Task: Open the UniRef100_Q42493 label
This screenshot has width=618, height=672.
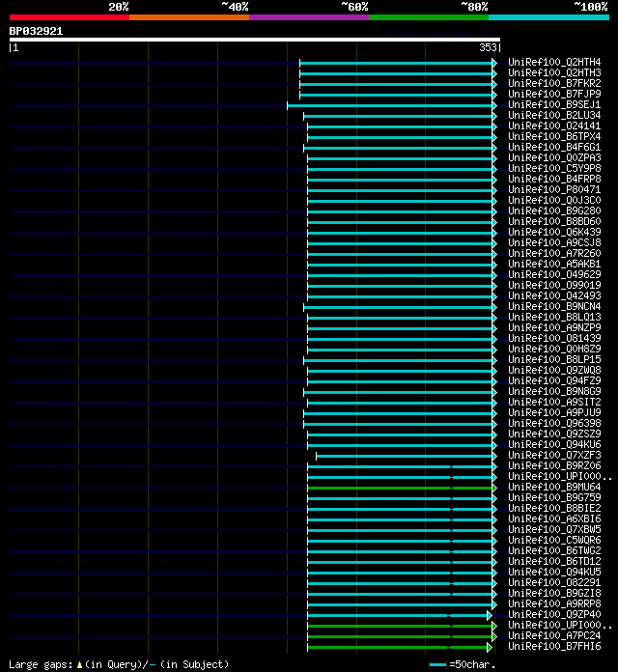Action: [554, 296]
